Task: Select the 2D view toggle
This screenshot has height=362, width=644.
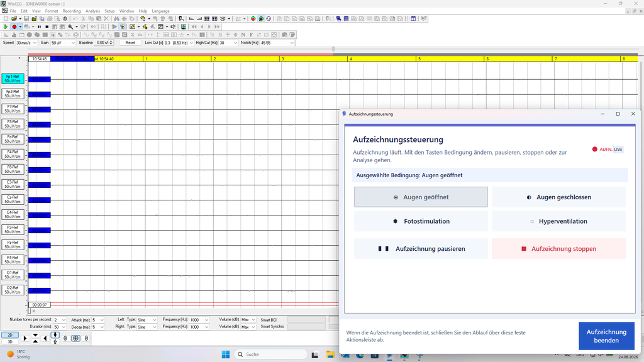Action: tap(10, 336)
